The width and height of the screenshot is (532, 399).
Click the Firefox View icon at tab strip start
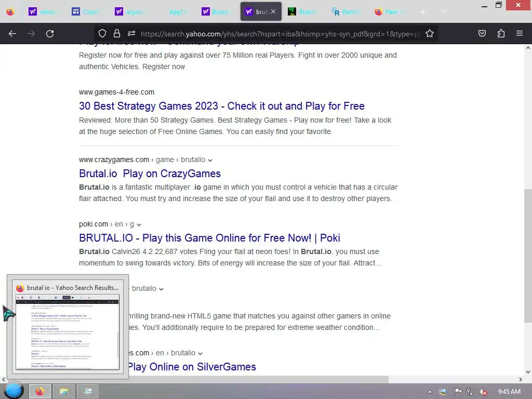(x=10, y=12)
